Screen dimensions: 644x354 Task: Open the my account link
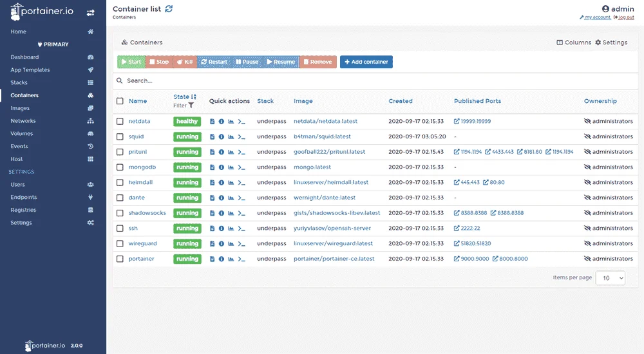click(595, 17)
